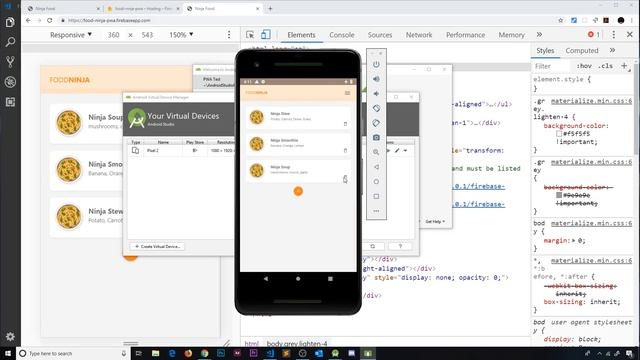This screenshot has width=640, height=360.
Task: Open the Performance tab
Action: pyautogui.click(x=465, y=35)
